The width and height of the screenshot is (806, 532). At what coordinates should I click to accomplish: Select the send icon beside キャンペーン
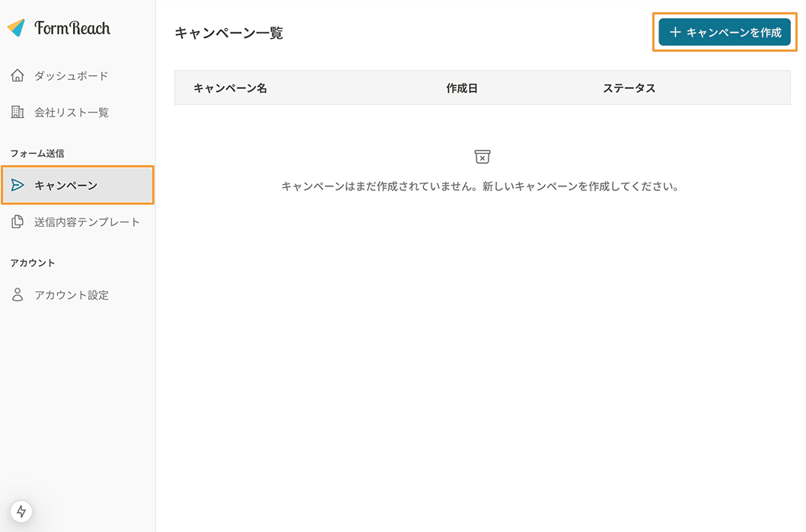pyautogui.click(x=18, y=185)
